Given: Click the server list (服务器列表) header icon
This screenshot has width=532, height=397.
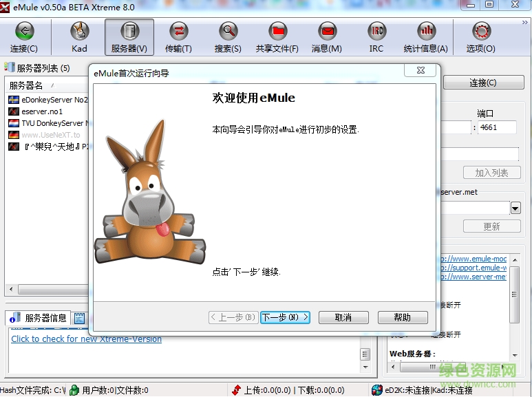Looking at the screenshot, I should point(10,67).
